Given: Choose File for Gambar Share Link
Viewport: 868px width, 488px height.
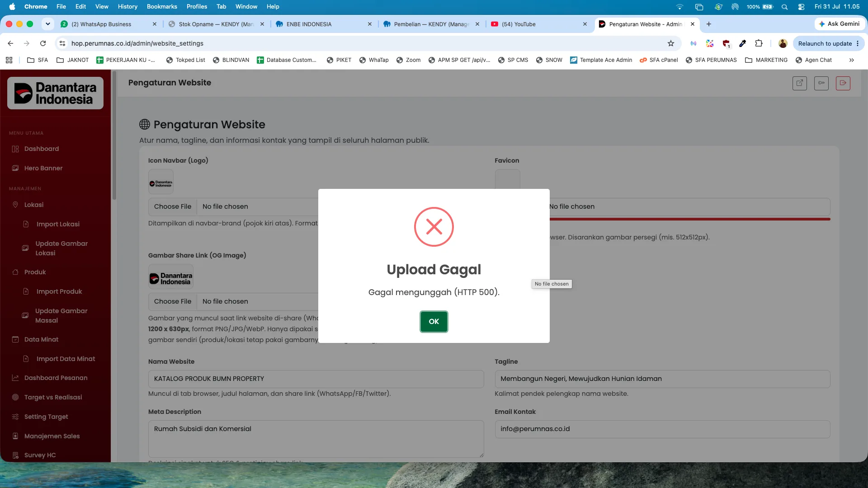Looking at the screenshot, I should click(x=173, y=301).
